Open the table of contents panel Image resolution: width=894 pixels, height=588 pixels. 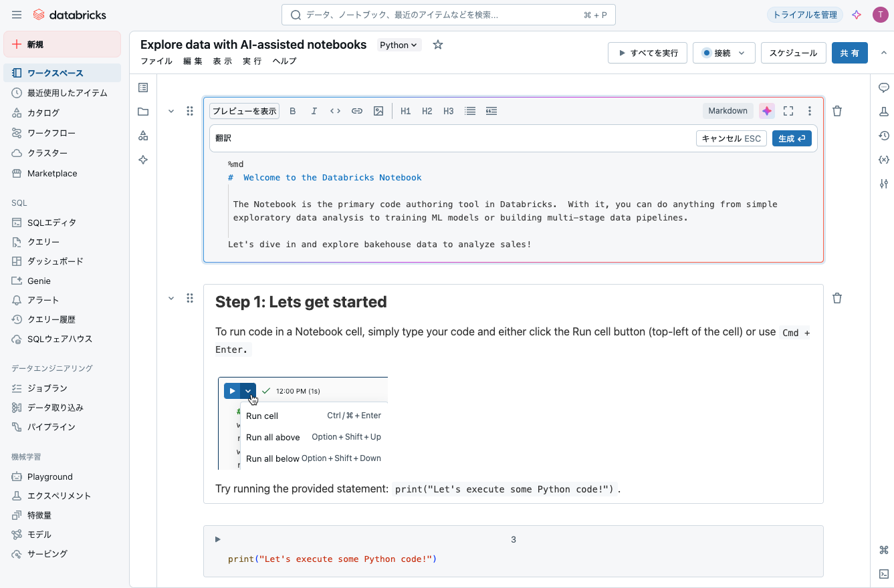click(142, 88)
